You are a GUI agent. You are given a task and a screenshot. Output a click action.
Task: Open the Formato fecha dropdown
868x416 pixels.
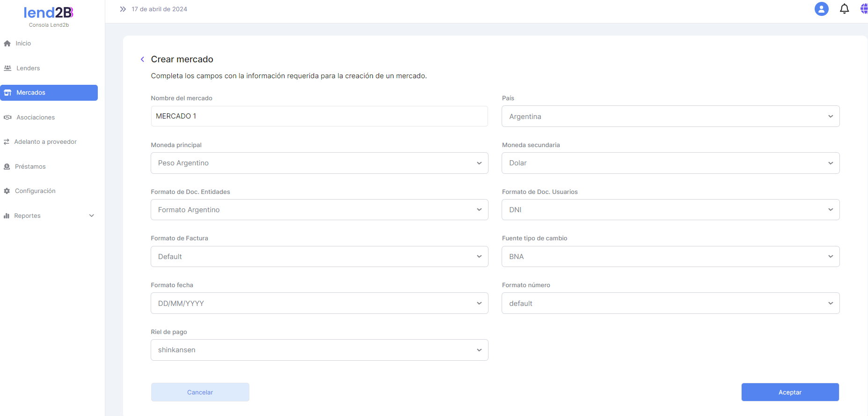(x=319, y=303)
